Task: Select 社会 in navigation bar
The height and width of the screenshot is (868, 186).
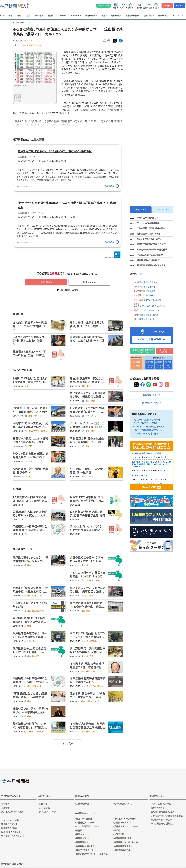Action: [x=28, y=15]
